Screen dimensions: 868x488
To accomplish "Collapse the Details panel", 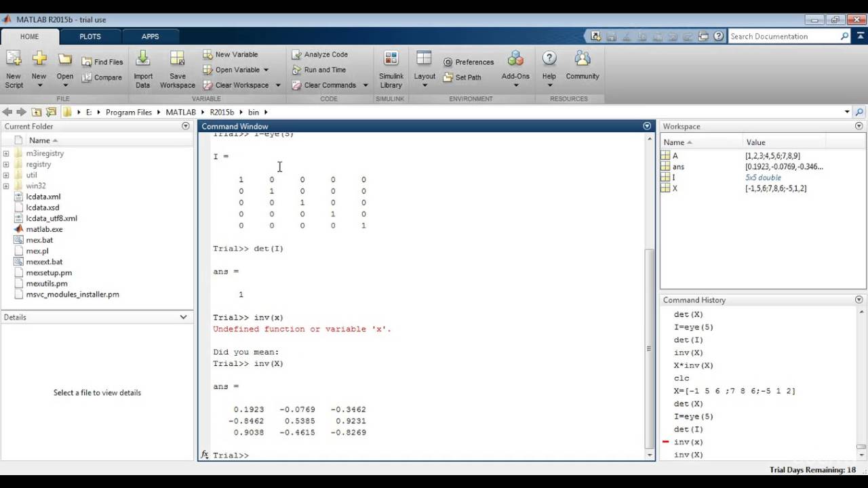I will [183, 317].
